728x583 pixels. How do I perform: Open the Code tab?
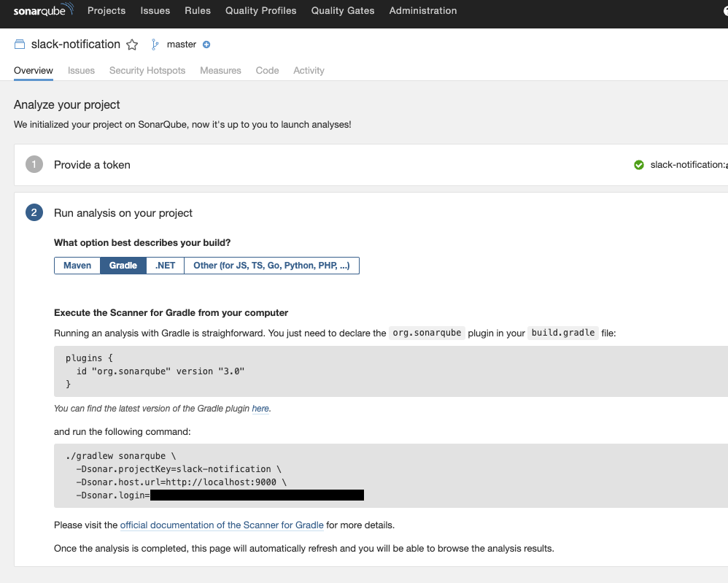click(268, 71)
